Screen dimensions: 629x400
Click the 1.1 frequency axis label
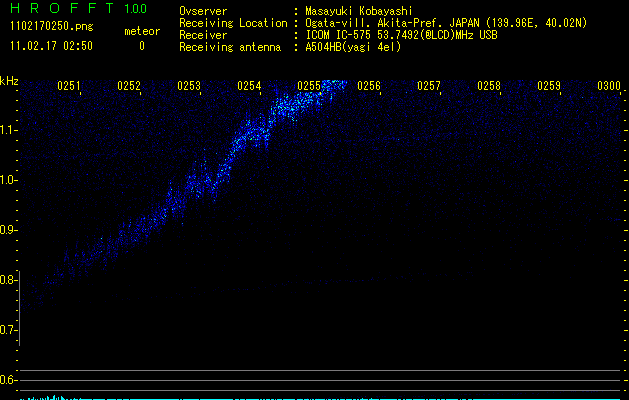click(x=8, y=130)
